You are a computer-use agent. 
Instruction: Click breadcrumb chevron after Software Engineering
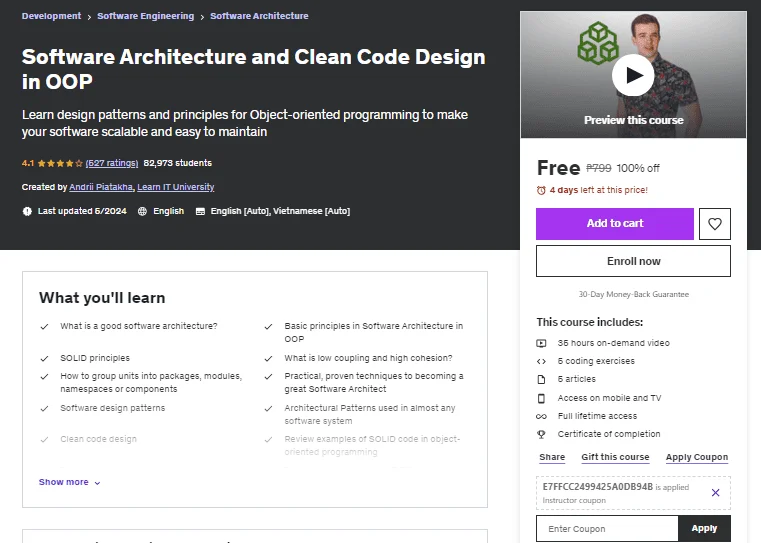pyautogui.click(x=202, y=17)
